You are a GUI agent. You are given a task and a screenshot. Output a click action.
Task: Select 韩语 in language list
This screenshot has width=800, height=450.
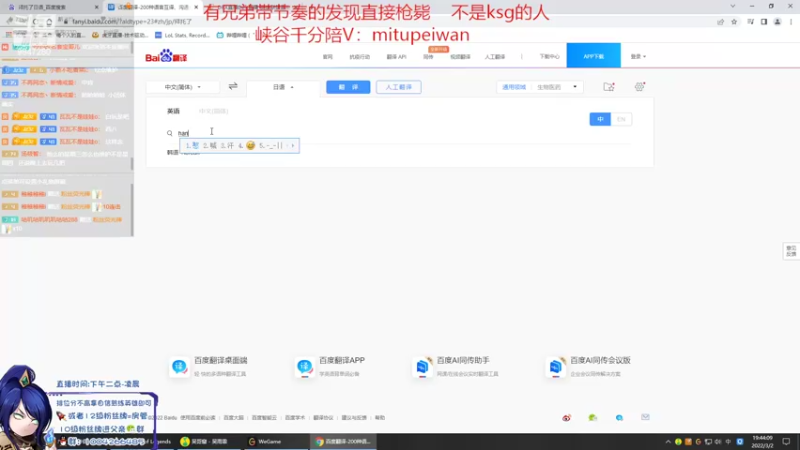(x=172, y=153)
